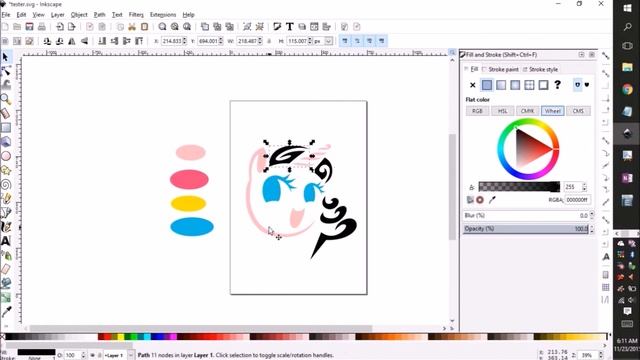This screenshot has width=640, height=360.
Task: Select the Star/Polygon tool
Action: click(6, 170)
